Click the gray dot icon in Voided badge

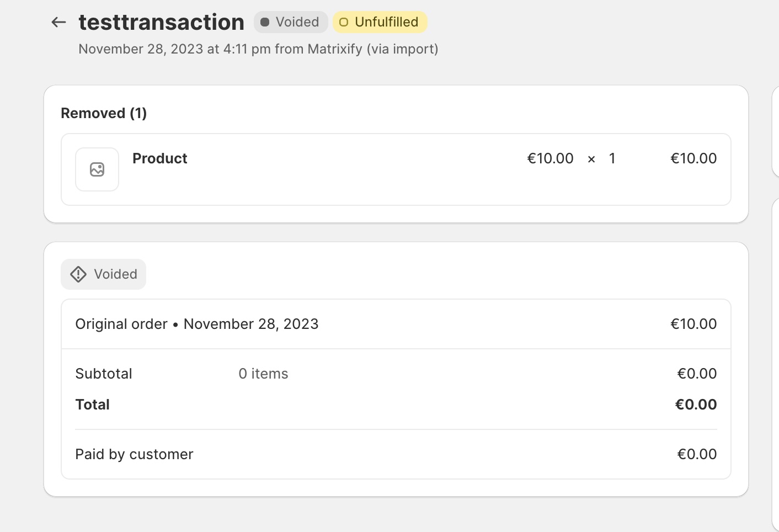click(265, 22)
